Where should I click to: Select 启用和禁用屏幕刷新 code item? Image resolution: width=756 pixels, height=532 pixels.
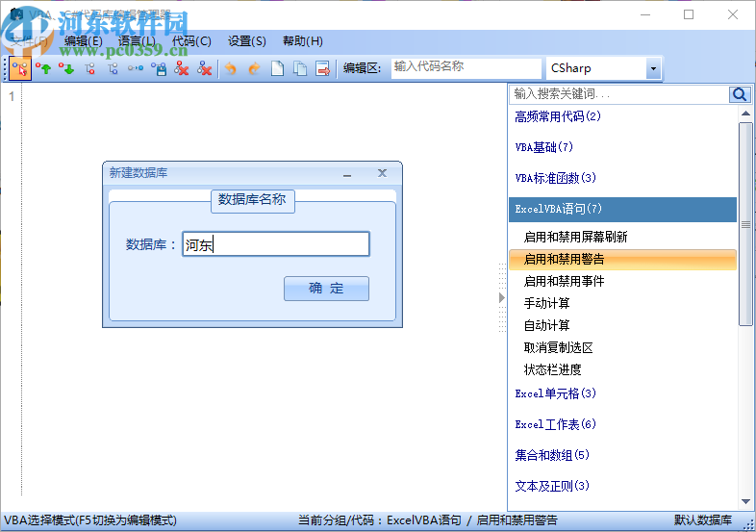(576, 237)
